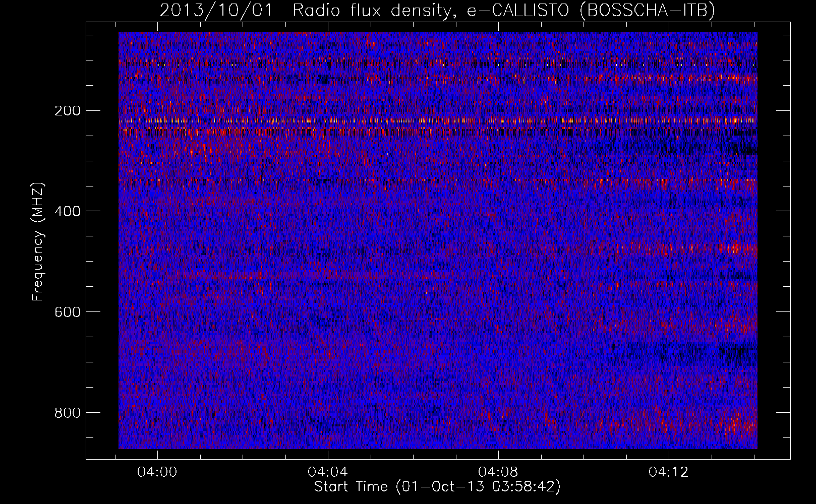816x504 pixels.
Task: Click the 400 frequency tick label
Action: [x=67, y=211]
